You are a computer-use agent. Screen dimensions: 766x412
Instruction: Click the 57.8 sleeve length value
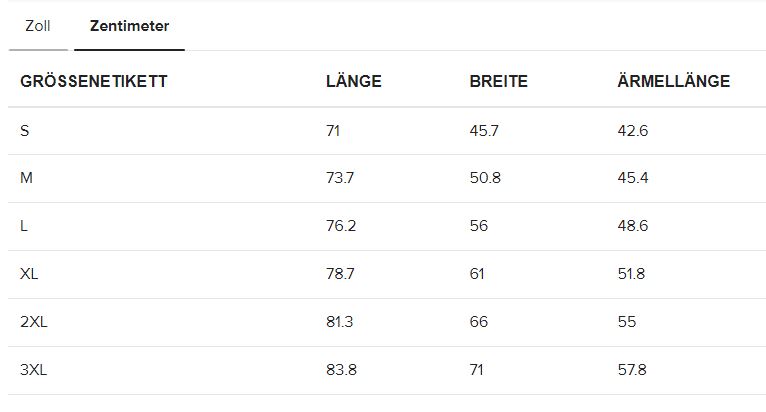(632, 370)
